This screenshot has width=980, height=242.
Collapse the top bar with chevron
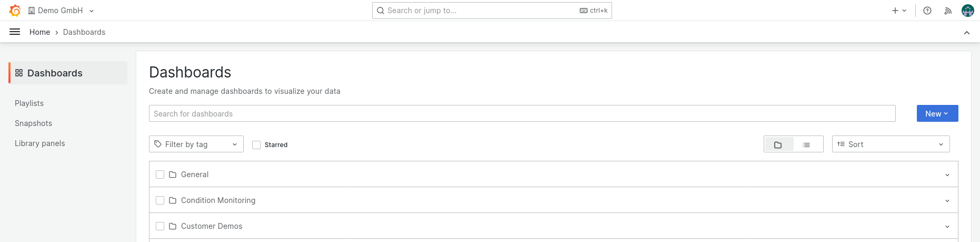click(967, 33)
